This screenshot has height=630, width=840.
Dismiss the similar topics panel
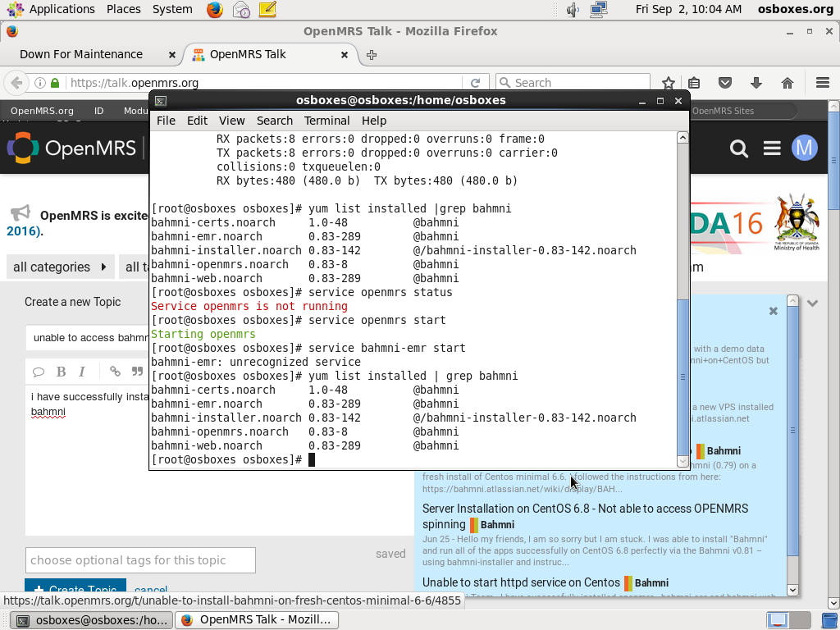[773, 311]
